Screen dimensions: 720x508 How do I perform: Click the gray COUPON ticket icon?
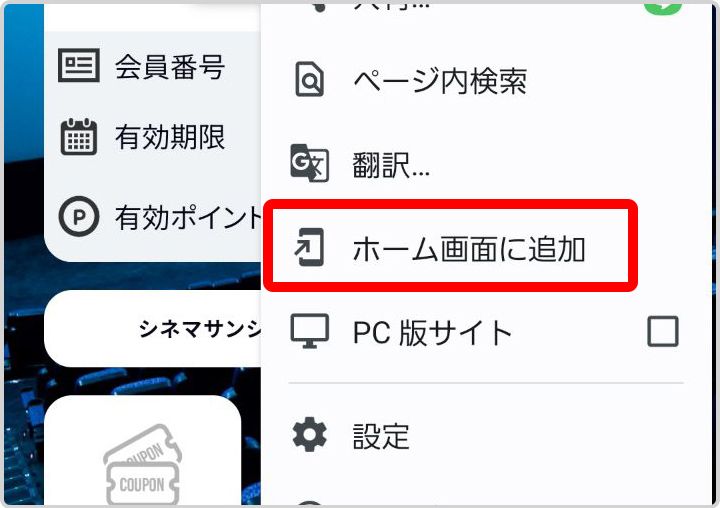click(143, 464)
